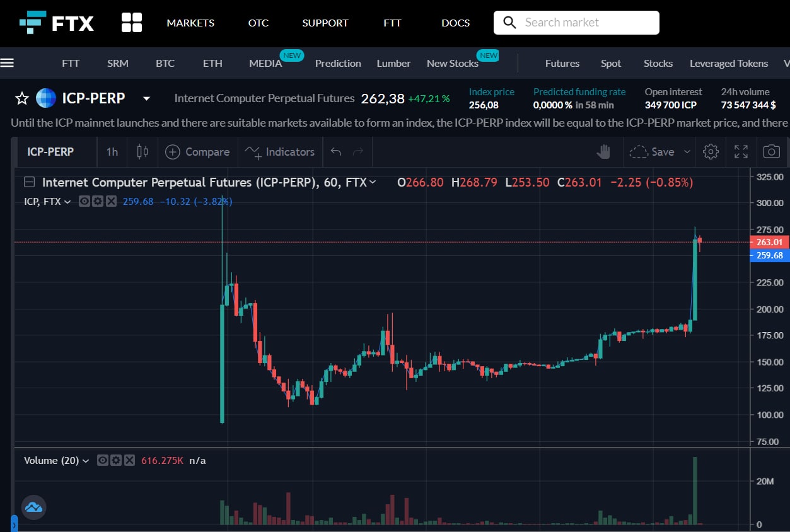This screenshot has width=790, height=532.
Task: Select the SRM market tab
Action: [118, 63]
